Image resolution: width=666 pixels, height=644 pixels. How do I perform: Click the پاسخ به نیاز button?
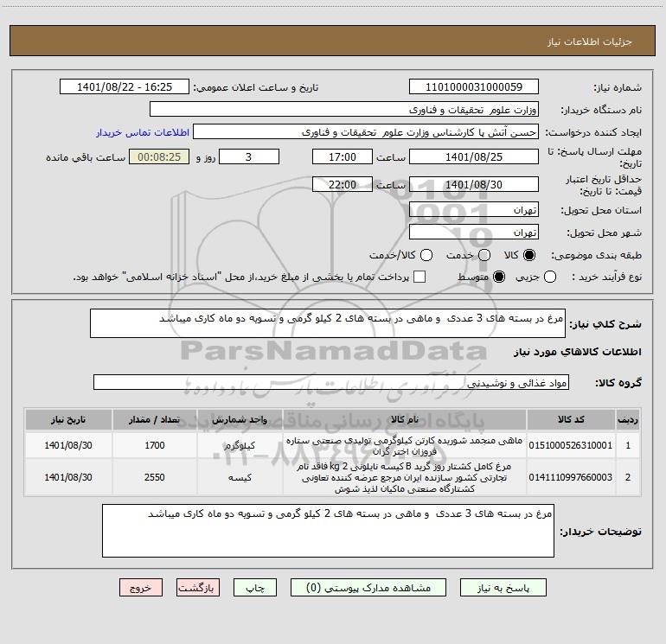[503, 588]
